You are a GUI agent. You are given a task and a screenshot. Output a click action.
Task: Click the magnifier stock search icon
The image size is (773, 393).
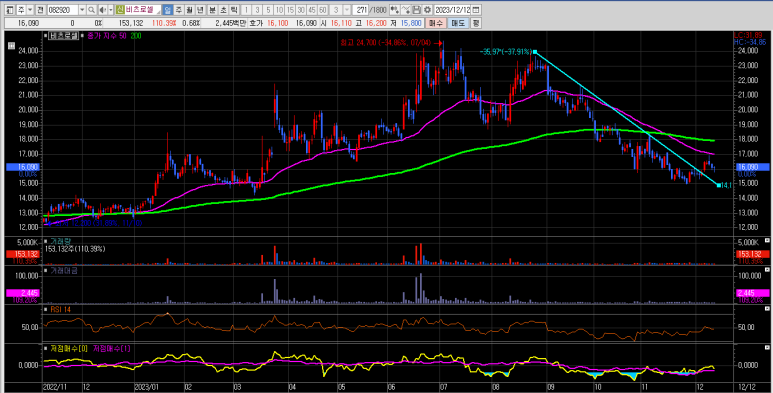pos(92,10)
